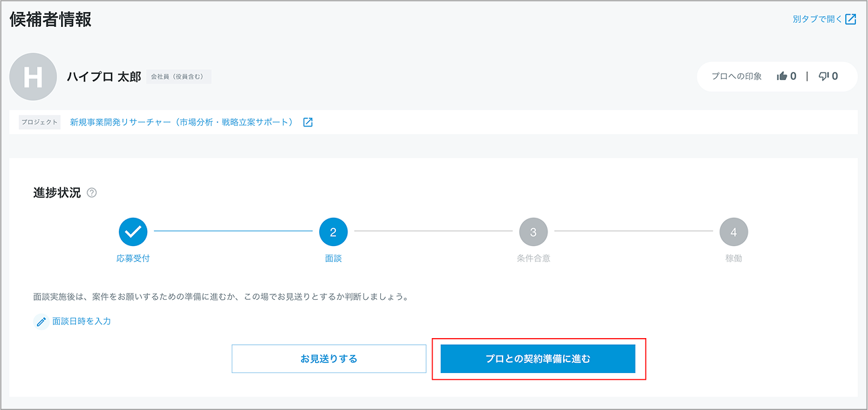Select the completed checkmark step circle
Image resolution: width=868 pixels, height=410 pixels.
click(x=133, y=232)
